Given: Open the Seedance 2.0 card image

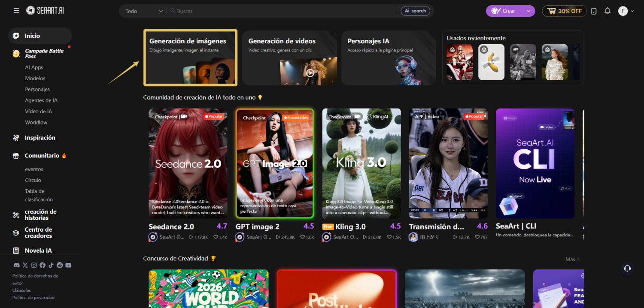Looking at the screenshot, I should 188,163.
